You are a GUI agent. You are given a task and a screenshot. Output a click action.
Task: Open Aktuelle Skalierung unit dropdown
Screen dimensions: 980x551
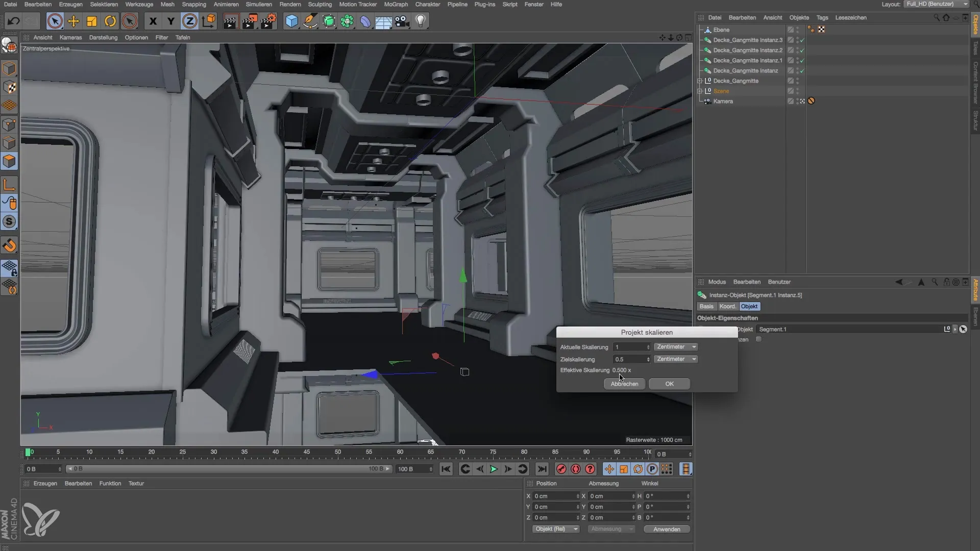[x=676, y=347]
